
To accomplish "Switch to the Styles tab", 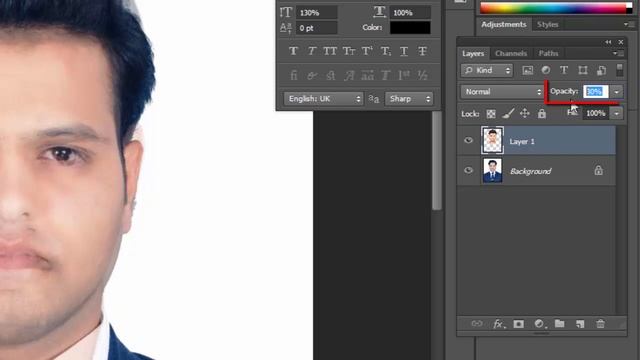I will point(547,24).
